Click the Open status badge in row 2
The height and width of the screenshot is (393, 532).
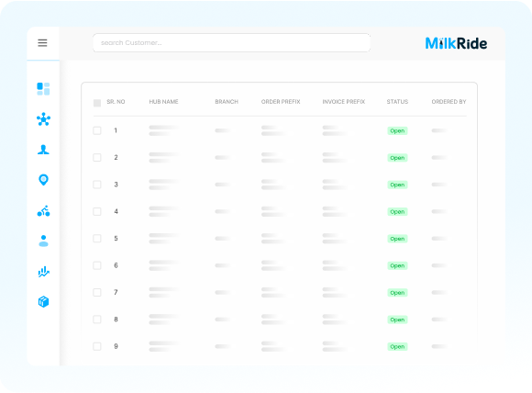pyautogui.click(x=397, y=158)
